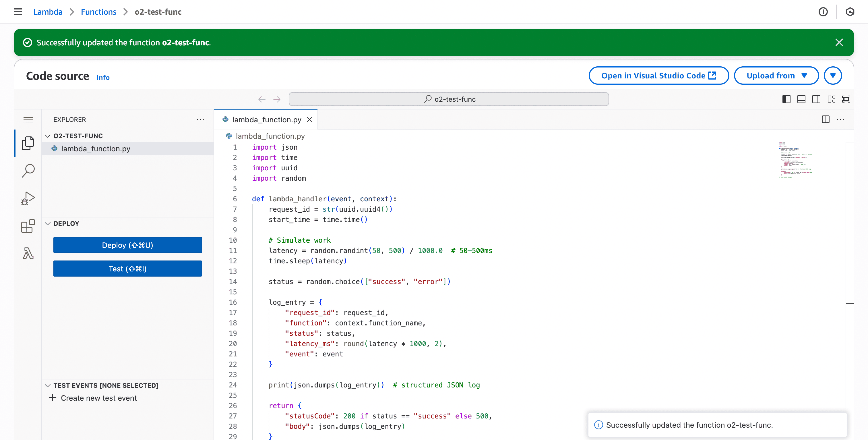Open the Search panel in the sidebar
The image size is (868, 440).
coord(28,171)
